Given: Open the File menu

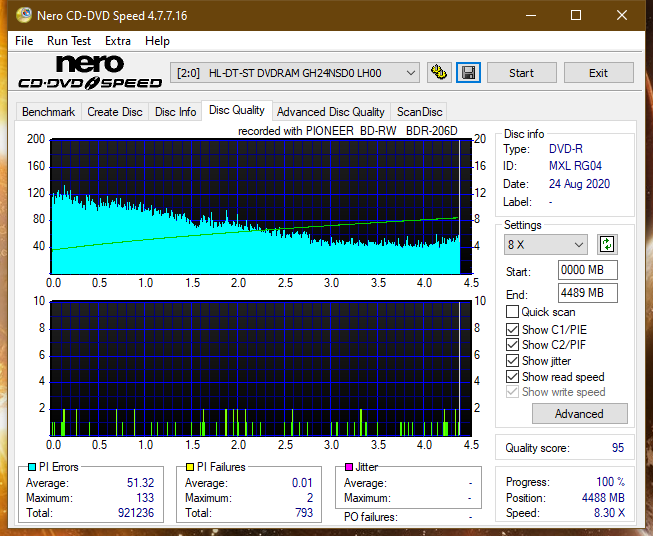Looking at the screenshot, I should point(24,41).
